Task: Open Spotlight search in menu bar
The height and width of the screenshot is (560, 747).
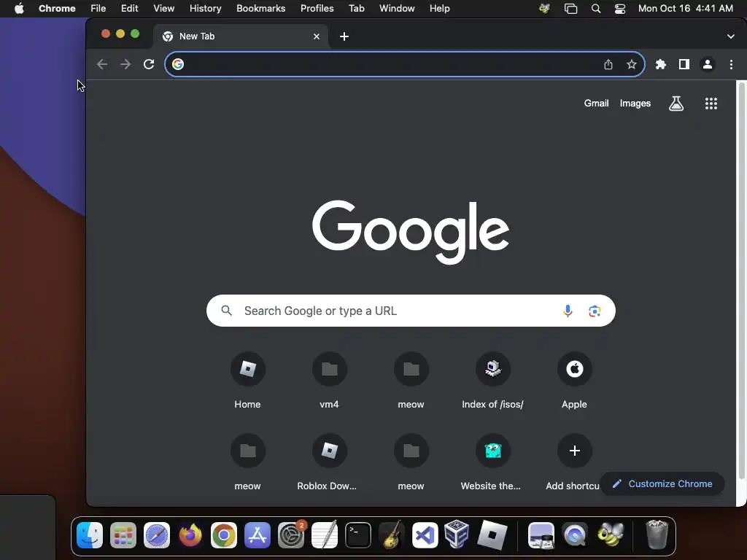Action: 595,9
